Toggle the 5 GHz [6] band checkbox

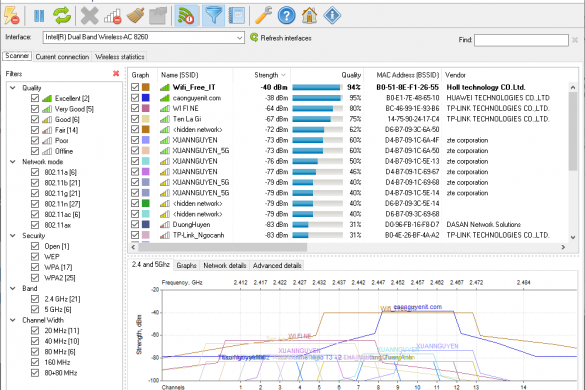[x=35, y=309]
